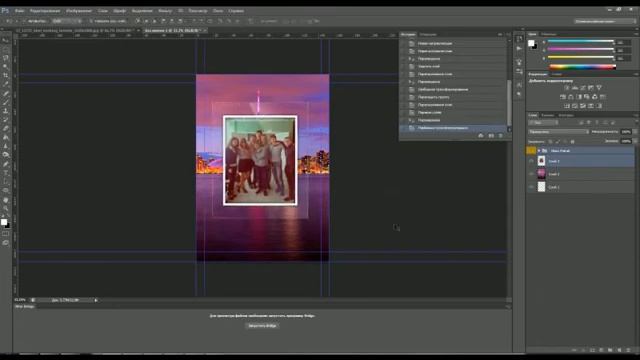Viewport: 640px width, 360px height.
Task: Open the opacity slider dropdown arrow
Action: click(x=635, y=132)
